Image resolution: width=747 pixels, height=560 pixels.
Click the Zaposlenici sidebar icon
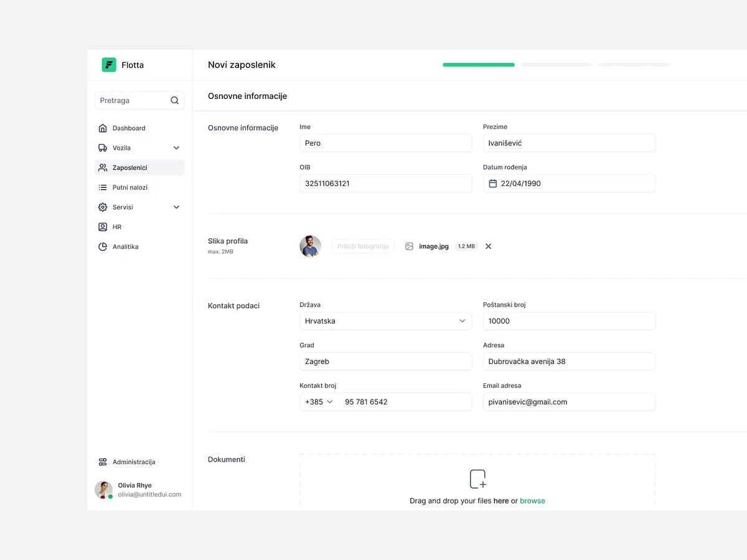(x=103, y=167)
